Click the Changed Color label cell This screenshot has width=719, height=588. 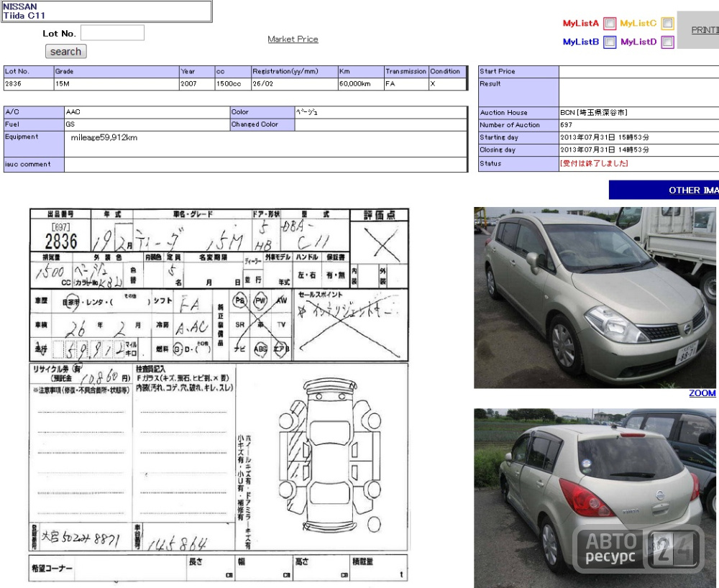point(262,124)
